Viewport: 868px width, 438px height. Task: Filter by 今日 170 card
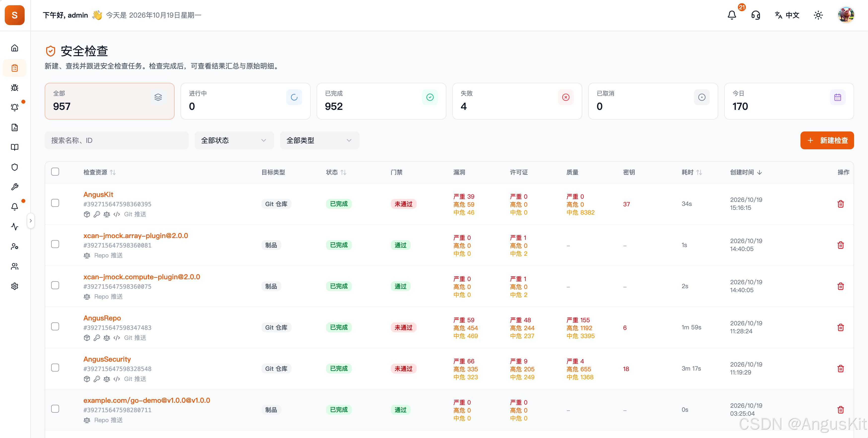[789, 101]
